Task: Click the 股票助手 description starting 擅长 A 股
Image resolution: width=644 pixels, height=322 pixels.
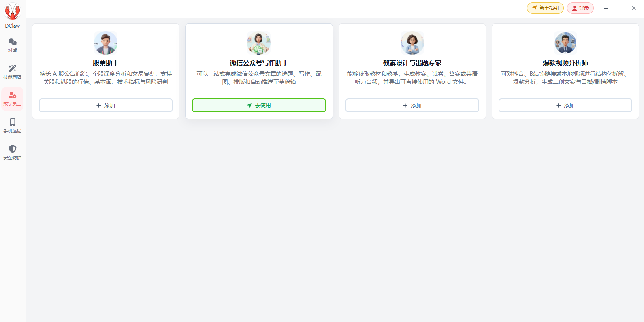Action: [106, 78]
